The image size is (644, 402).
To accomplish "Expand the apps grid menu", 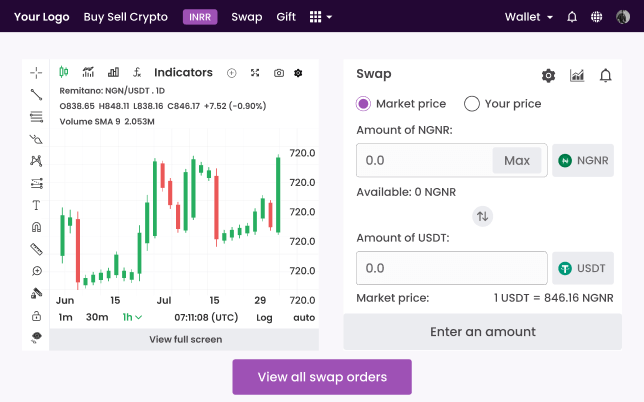I will pyautogui.click(x=320, y=17).
